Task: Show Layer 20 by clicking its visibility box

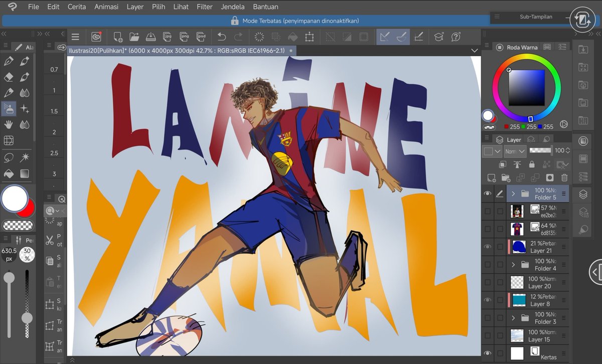Action: point(488,282)
